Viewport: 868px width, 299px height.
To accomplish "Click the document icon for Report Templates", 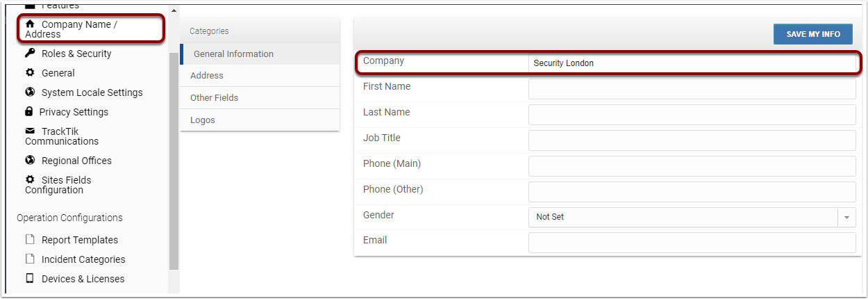I will (x=30, y=239).
